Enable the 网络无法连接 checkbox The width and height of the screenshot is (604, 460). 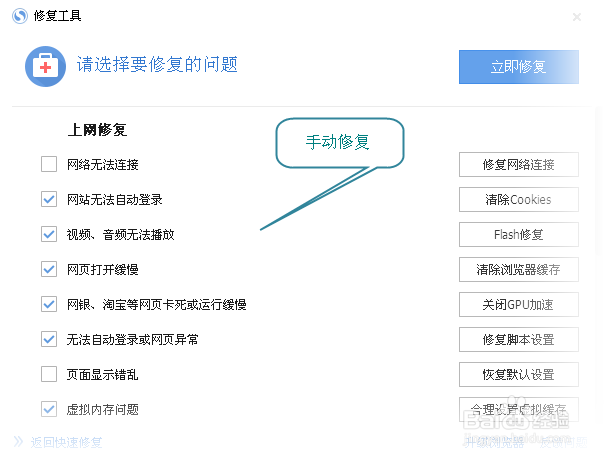click(x=49, y=164)
